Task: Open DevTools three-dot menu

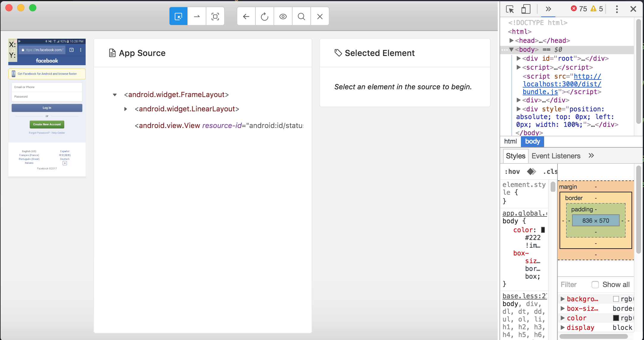Action: coord(617,9)
